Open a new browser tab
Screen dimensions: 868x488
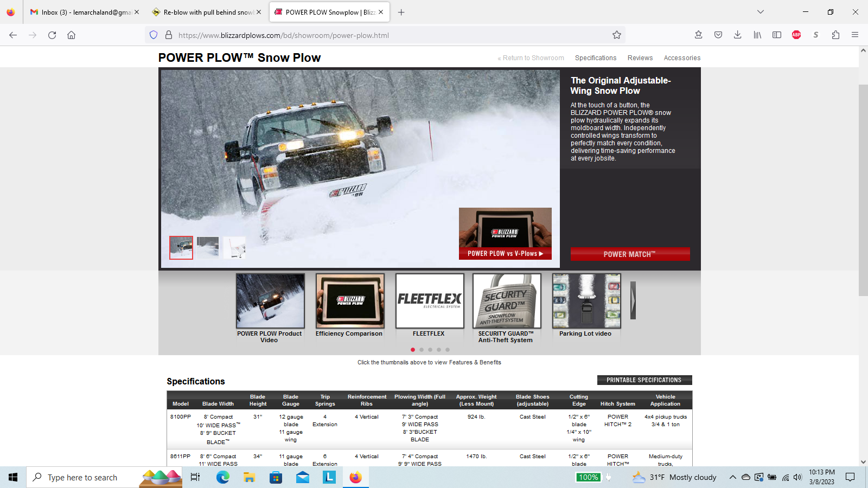(401, 12)
